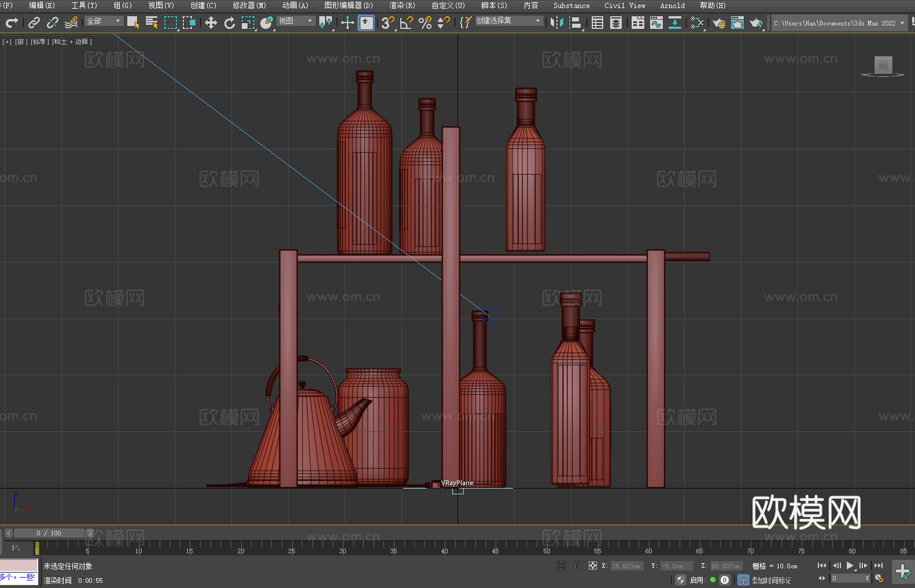Image resolution: width=915 pixels, height=588 pixels.
Task: Click the X coordinate input field
Action: pos(626,566)
